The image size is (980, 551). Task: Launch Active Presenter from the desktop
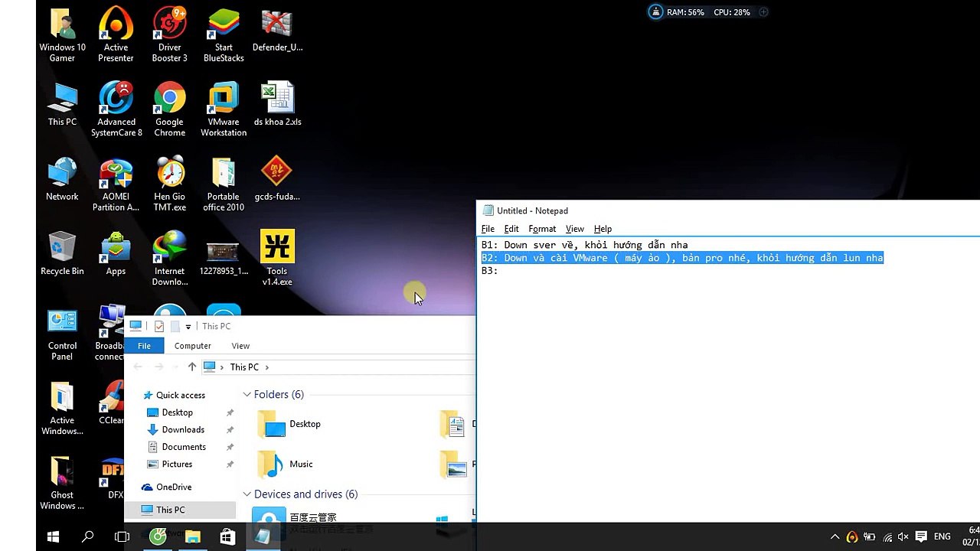(116, 35)
